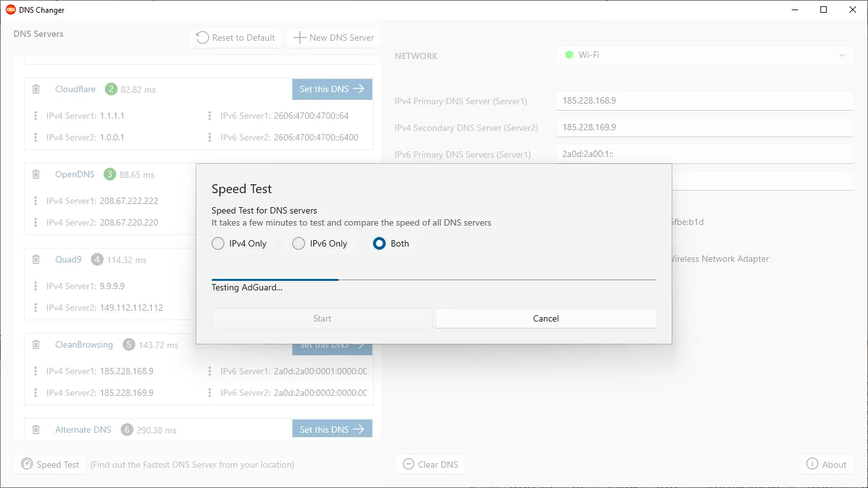Open the Wi-Fi network dropdown

pyautogui.click(x=705, y=55)
